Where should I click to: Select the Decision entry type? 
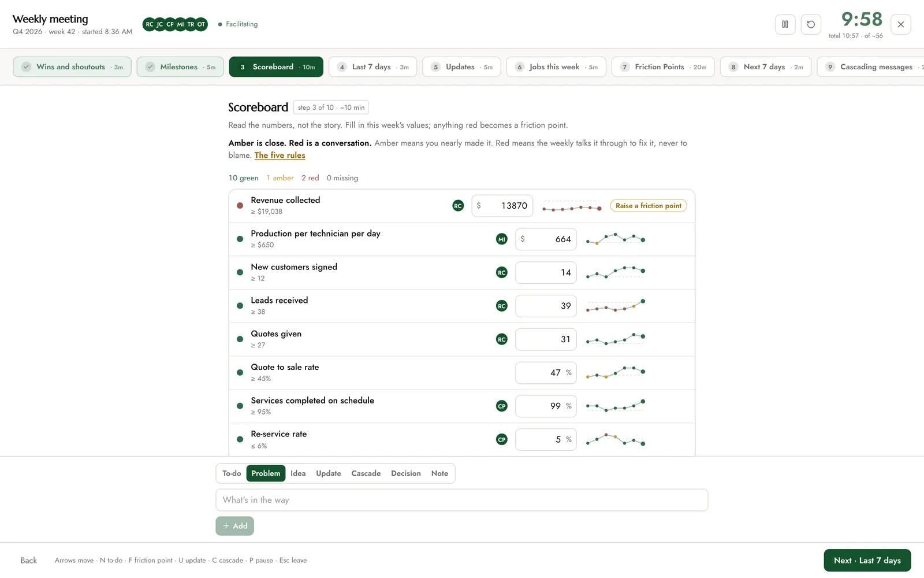pyautogui.click(x=406, y=473)
